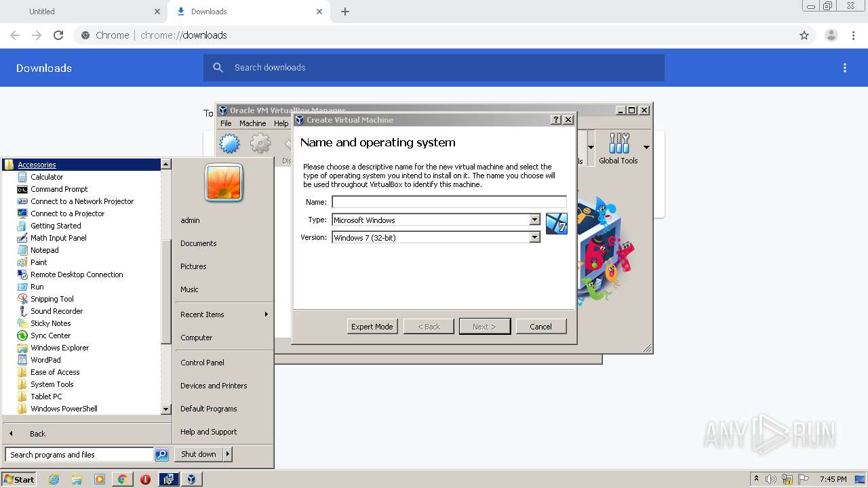Click the VirtualBox icon on the taskbar

click(x=191, y=479)
